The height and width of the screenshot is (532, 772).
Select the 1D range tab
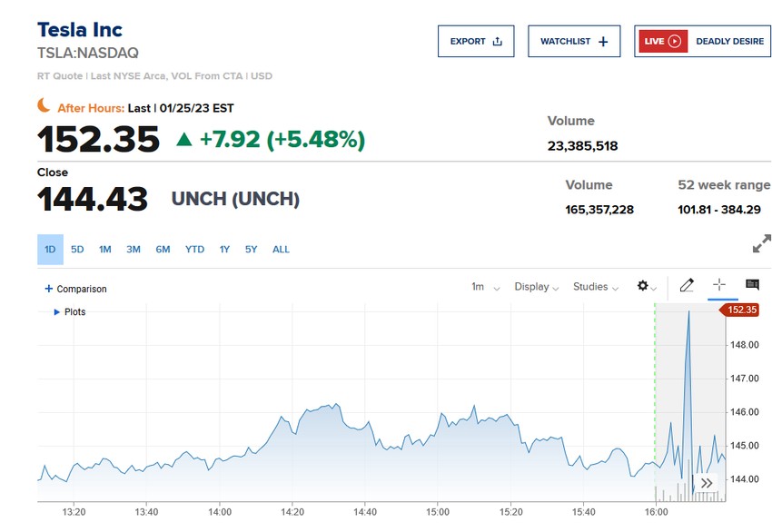click(x=50, y=249)
